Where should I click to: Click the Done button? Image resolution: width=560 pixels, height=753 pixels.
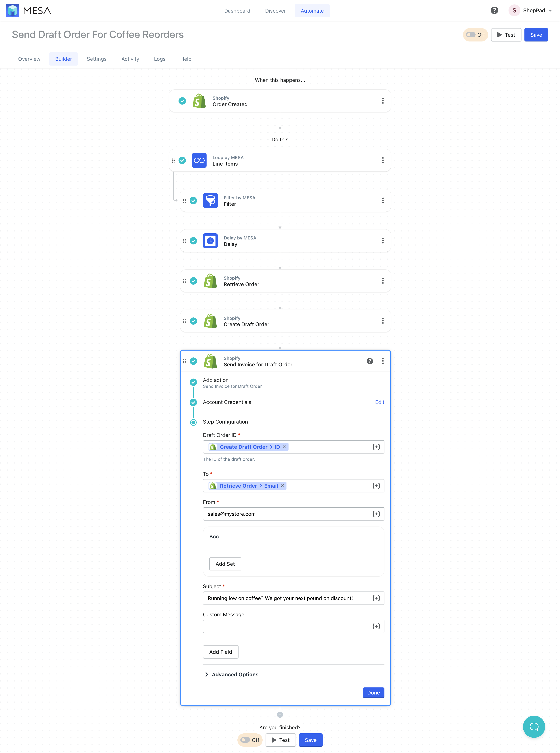click(x=373, y=693)
